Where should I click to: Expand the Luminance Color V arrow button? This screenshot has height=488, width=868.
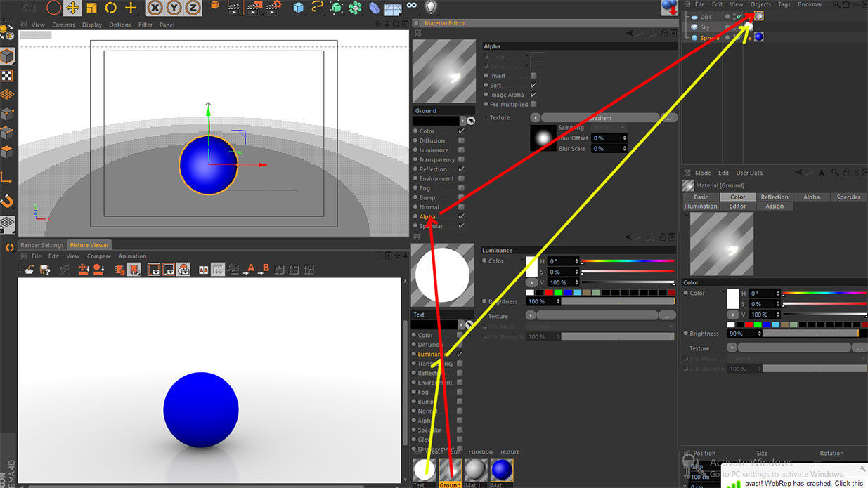pyautogui.click(x=531, y=282)
